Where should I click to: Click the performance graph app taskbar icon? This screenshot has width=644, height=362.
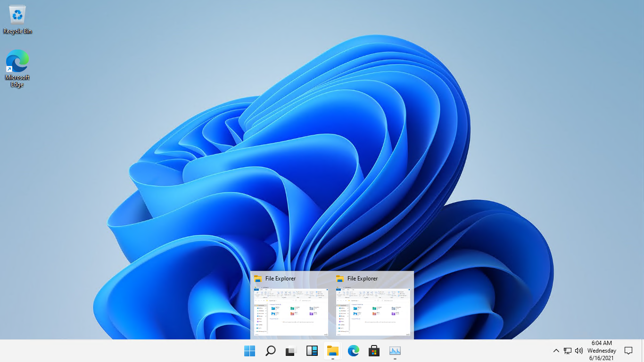[395, 351]
